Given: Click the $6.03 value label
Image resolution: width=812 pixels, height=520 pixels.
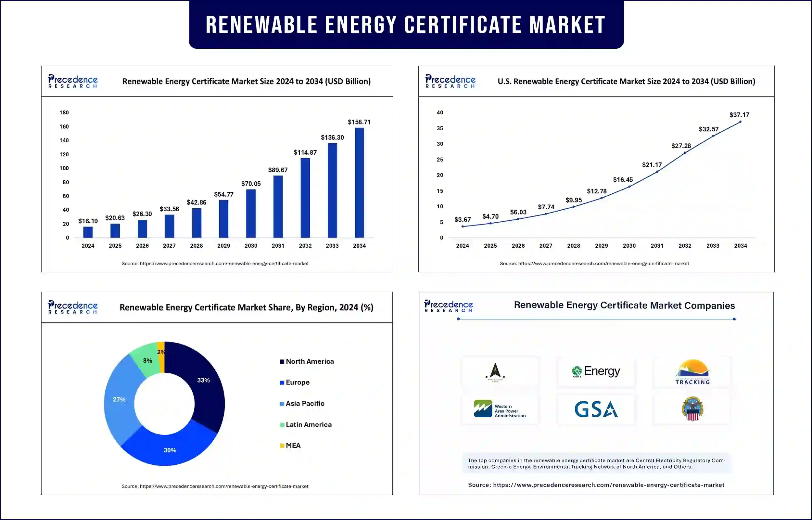Looking at the screenshot, I should (518, 213).
